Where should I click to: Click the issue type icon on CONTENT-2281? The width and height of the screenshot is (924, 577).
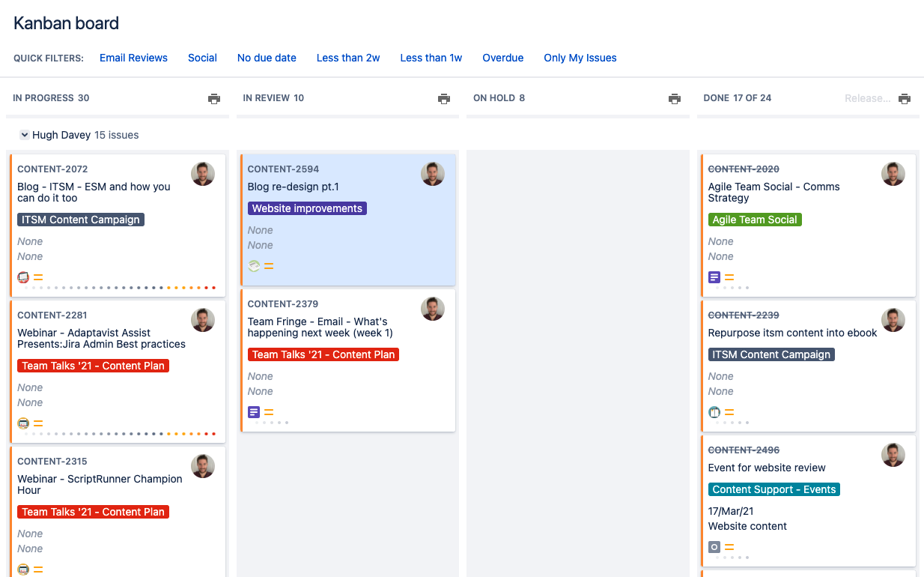point(22,423)
